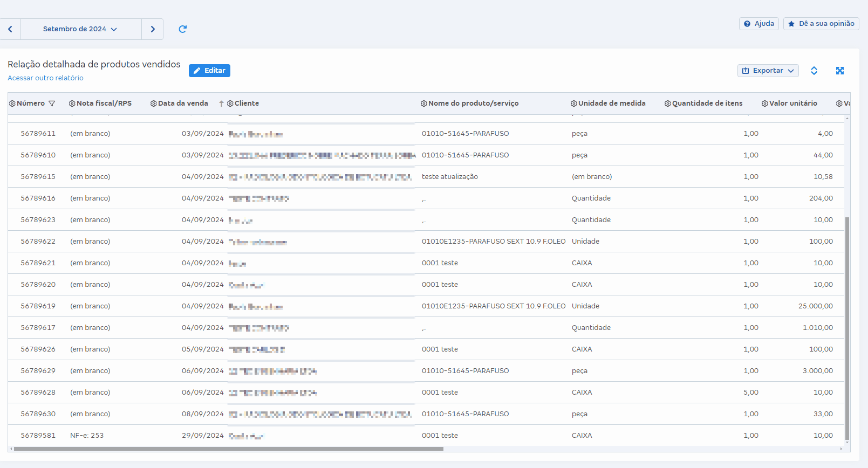Image resolution: width=868 pixels, height=468 pixels.
Task: Sort by Quantidade de itens column header
Action: 707,104
